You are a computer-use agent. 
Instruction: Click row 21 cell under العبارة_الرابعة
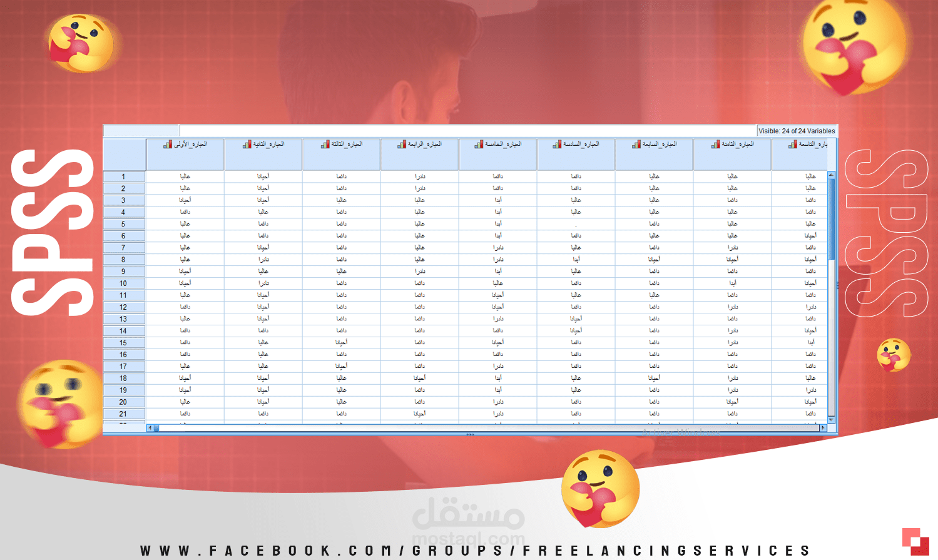coord(420,414)
